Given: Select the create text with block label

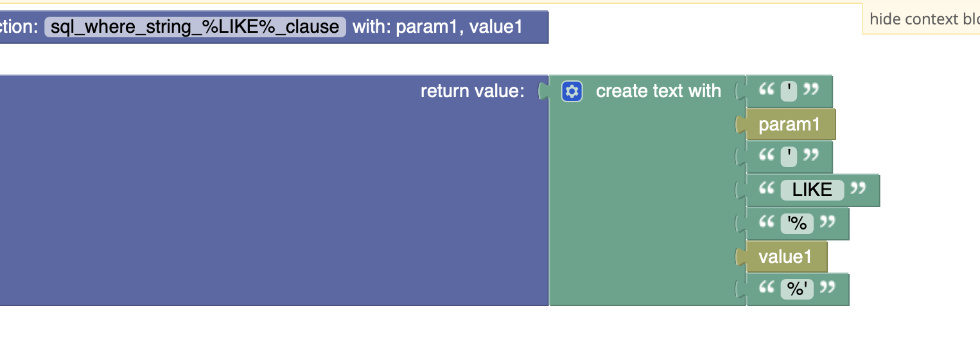Looking at the screenshot, I should (x=658, y=91).
